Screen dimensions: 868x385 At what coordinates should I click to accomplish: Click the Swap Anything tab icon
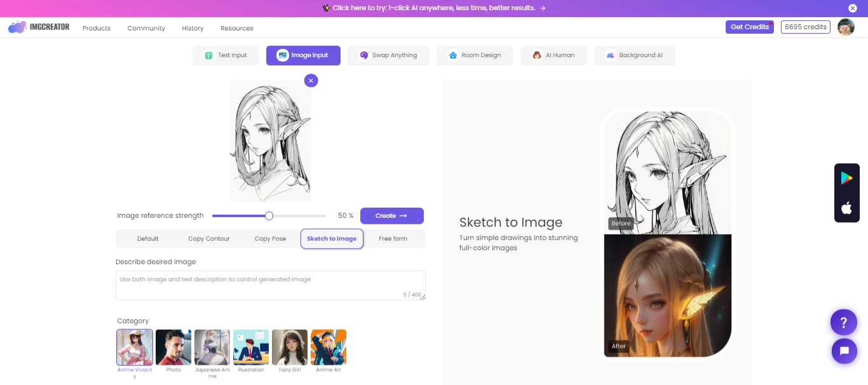click(364, 55)
